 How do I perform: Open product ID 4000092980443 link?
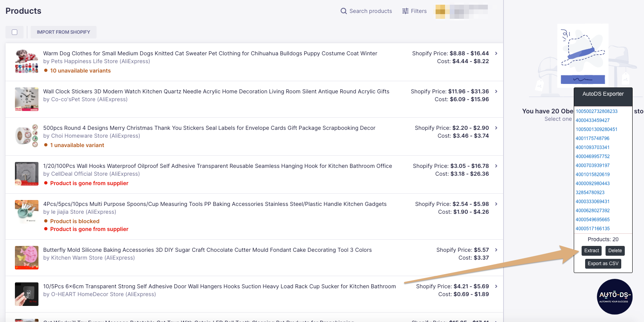coord(593,184)
